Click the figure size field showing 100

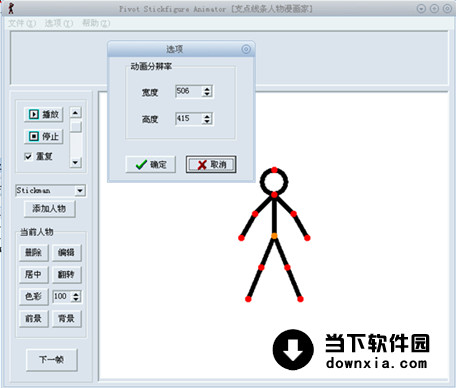pyautogui.click(x=62, y=296)
